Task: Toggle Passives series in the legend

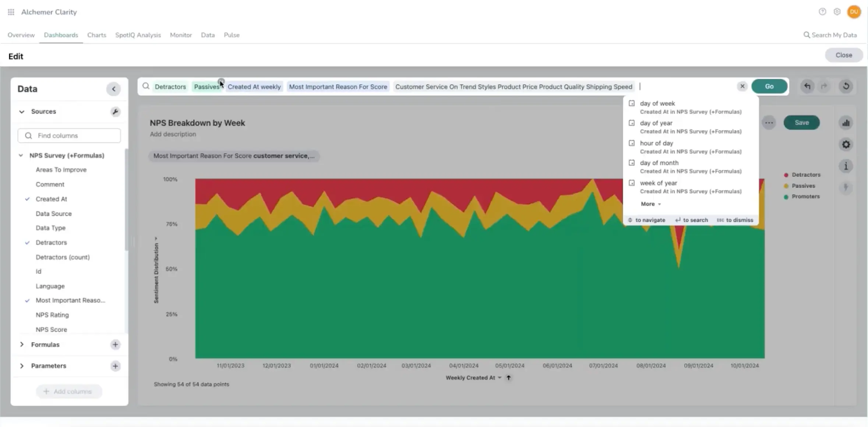Action: 800,186
